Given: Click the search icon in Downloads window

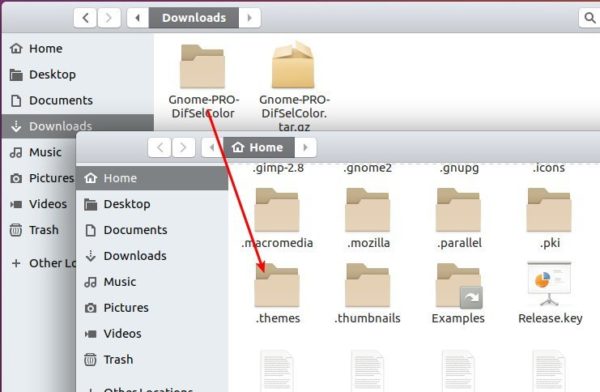Looking at the screenshot, I should point(590,18).
